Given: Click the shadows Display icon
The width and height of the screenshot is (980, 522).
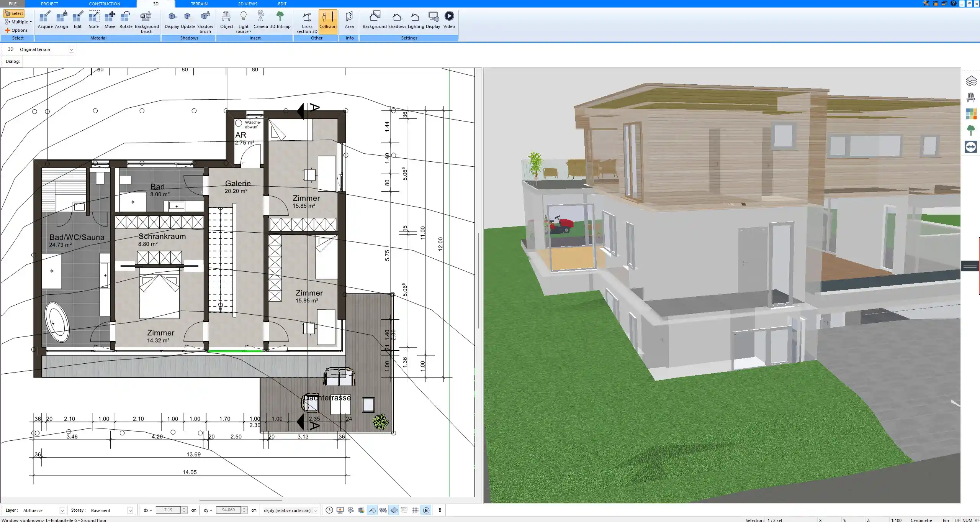Looking at the screenshot, I should [x=172, y=20].
